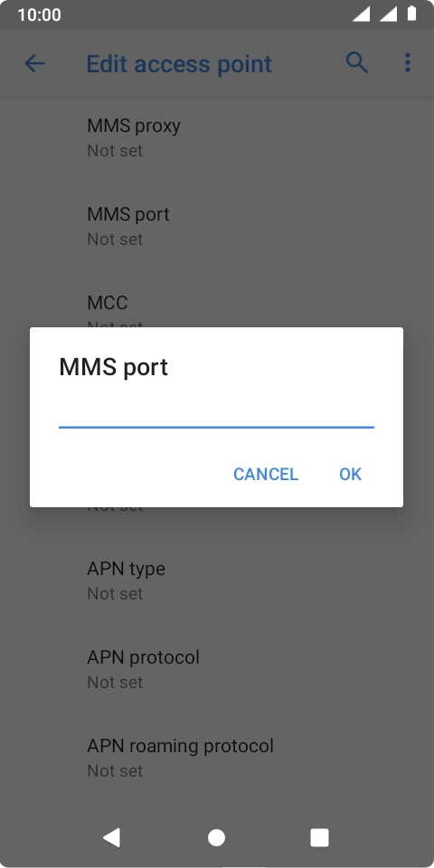The width and height of the screenshot is (434, 868).
Task: Tap the back arrow icon
Action: click(x=34, y=63)
